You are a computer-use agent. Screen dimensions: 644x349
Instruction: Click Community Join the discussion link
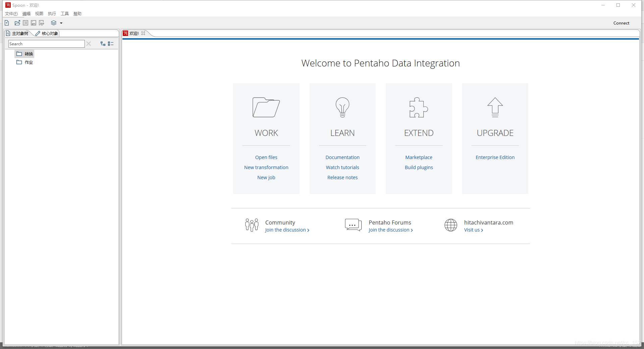(x=287, y=230)
